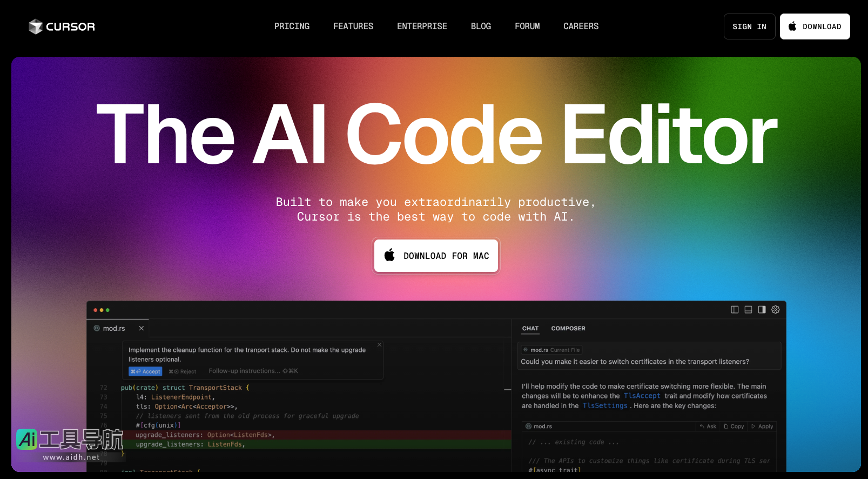Switch to the Composer tab
Screen dimensions: 868x479
tap(568, 329)
